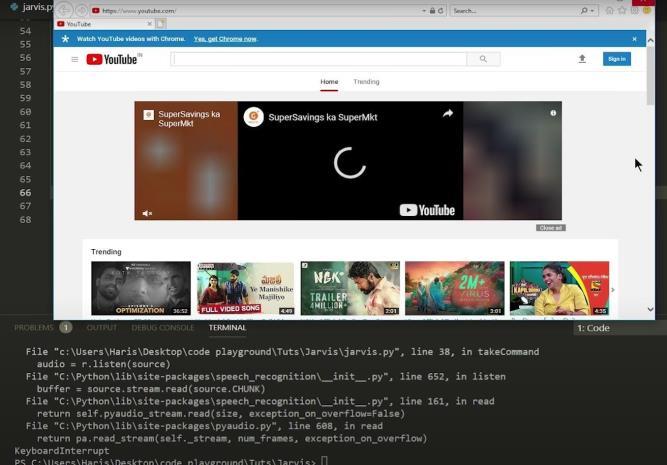Viewport: 667px width, 465px height.
Task: Select the jarvis.py editor tab
Action: pyautogui.click(x=32, y=6)
